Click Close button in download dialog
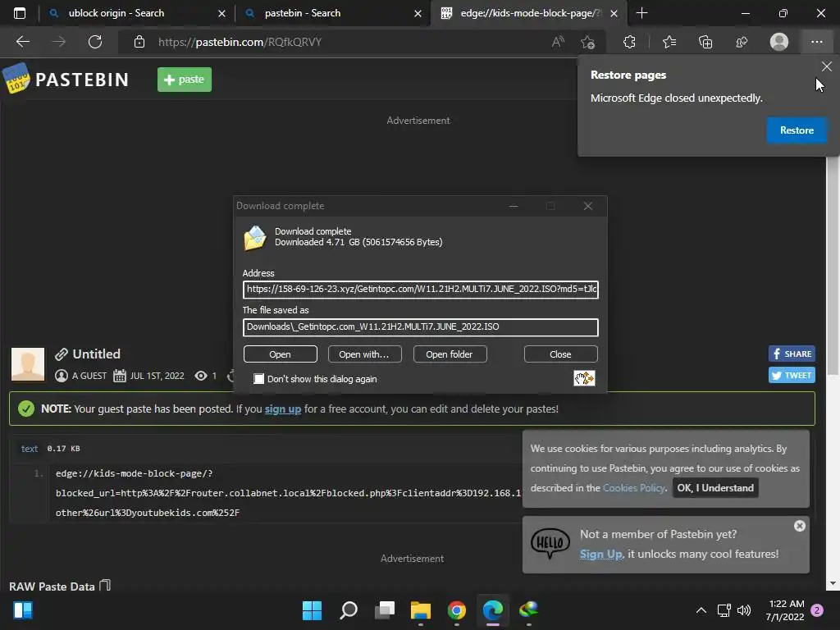The image size is (840, 630). 560,354
